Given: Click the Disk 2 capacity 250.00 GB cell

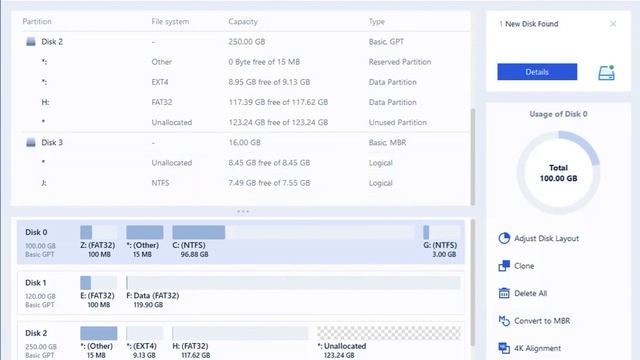Looking at the screenshot, I should click(247, 42).
